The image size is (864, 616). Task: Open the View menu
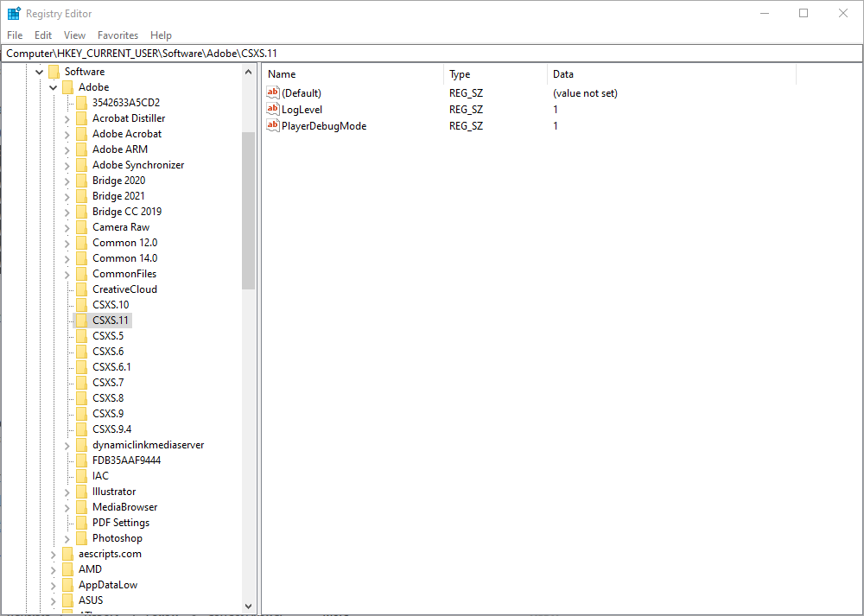click(x=74, y=35)
